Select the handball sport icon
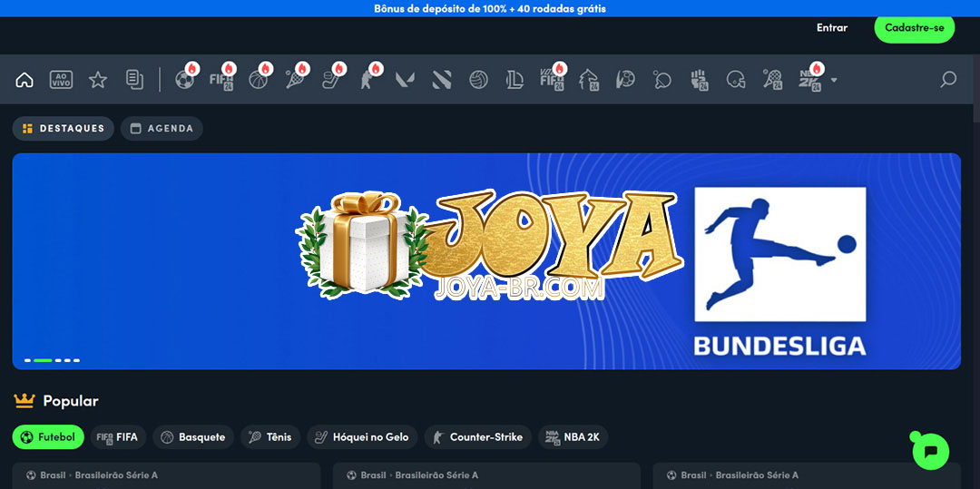Screen dimensions: 980x489 [x=625, y=80]
